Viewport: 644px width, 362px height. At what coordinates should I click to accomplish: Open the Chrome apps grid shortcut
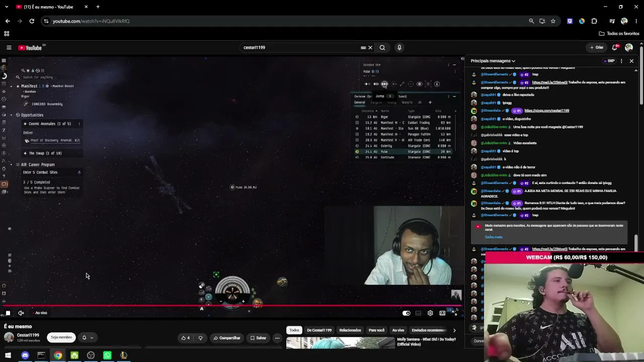click(x=7, y=34)
